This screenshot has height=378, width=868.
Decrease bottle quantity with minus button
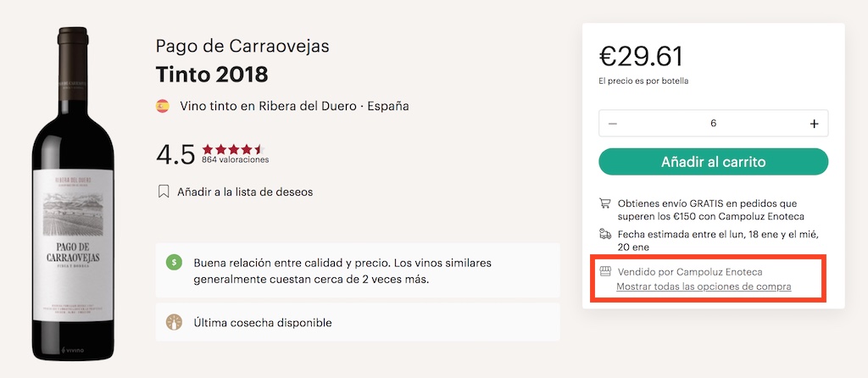613,124
